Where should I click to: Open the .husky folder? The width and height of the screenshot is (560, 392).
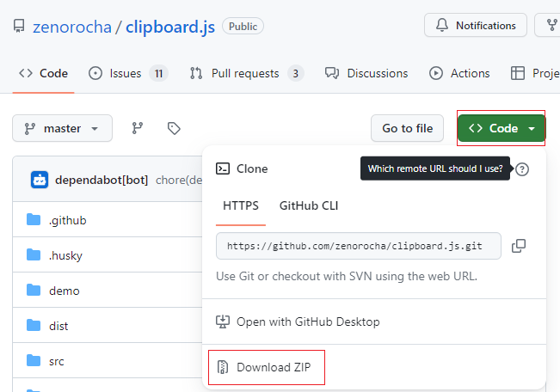pos(65,255)
